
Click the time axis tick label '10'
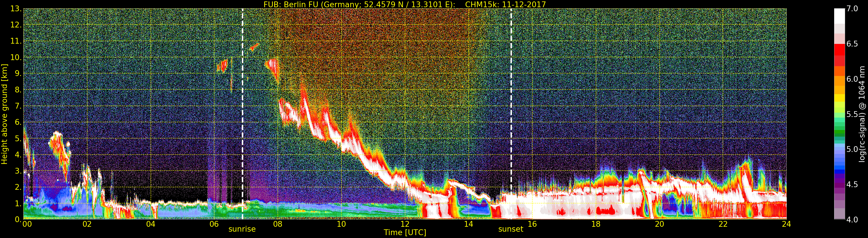[x=341, y=224]
